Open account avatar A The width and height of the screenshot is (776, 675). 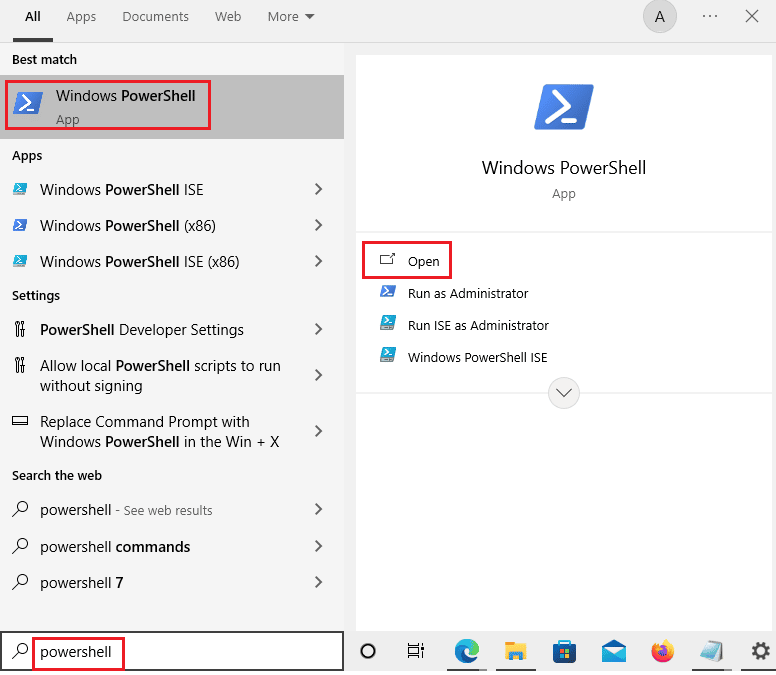pyautogui.click(x=660, y=17)
